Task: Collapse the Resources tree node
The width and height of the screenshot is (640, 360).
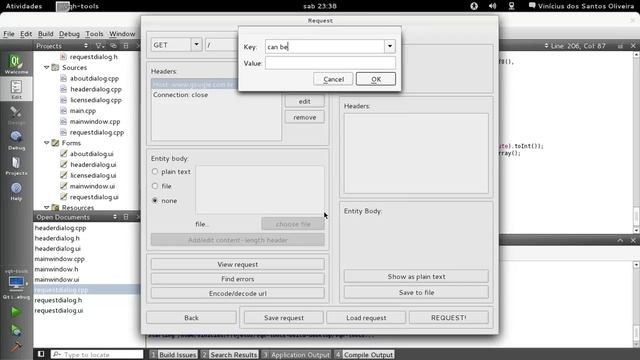Action: pos(47,207)
